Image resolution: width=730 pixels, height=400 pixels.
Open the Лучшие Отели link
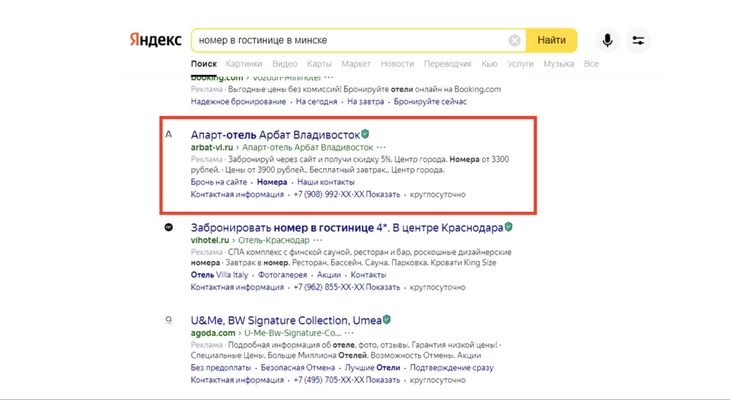pos(372,367)
